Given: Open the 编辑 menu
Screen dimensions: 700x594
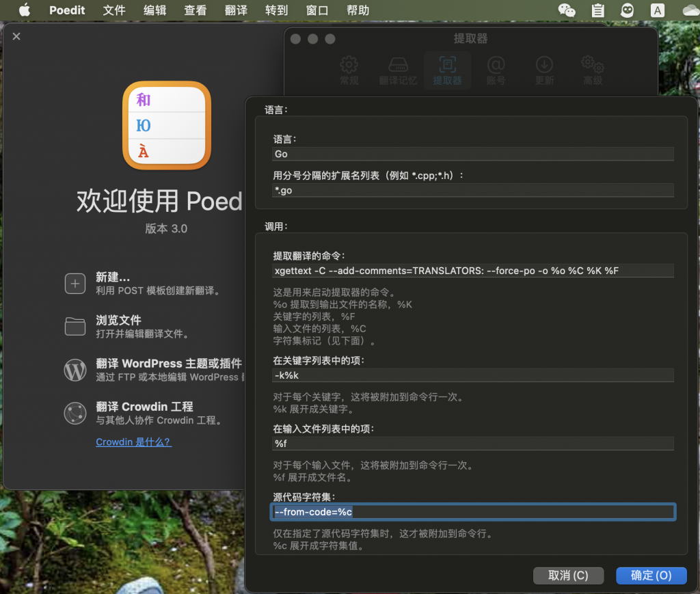Looking at the screenshot, I should pos(155,10).
